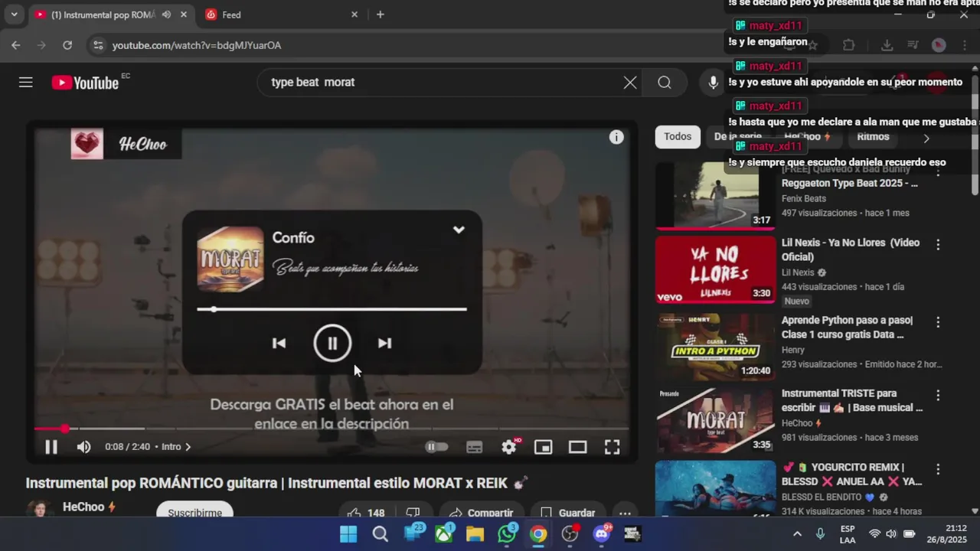Mute the YouTube player volume
The image size is (980, 551).
coord(84,447)
